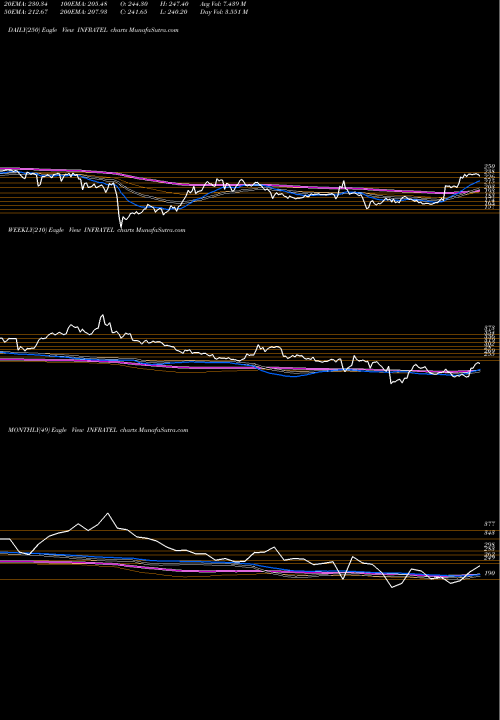
Task: Click the Day Vol reading
Action: (224, 12)
